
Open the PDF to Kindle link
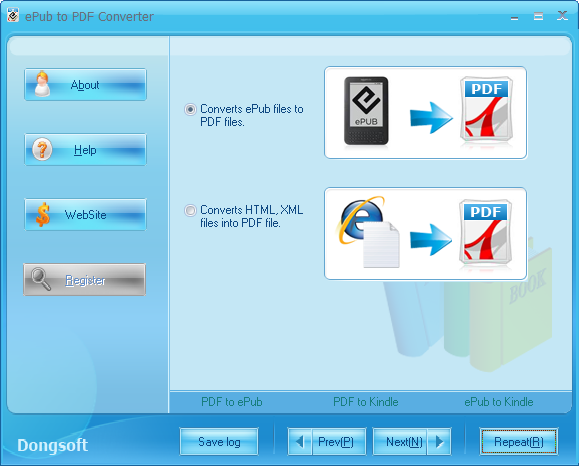point(366,401)
